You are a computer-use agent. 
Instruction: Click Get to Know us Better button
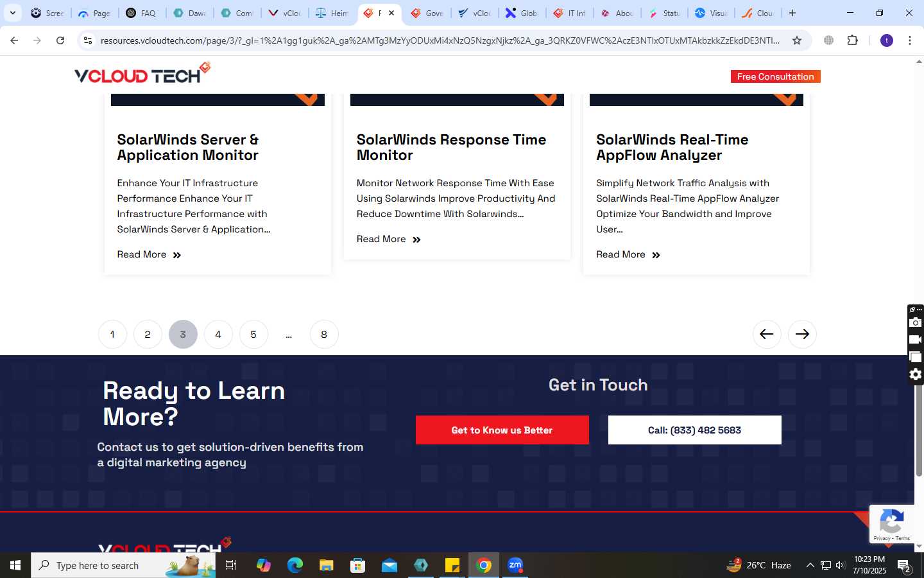(x=502, y=430)
